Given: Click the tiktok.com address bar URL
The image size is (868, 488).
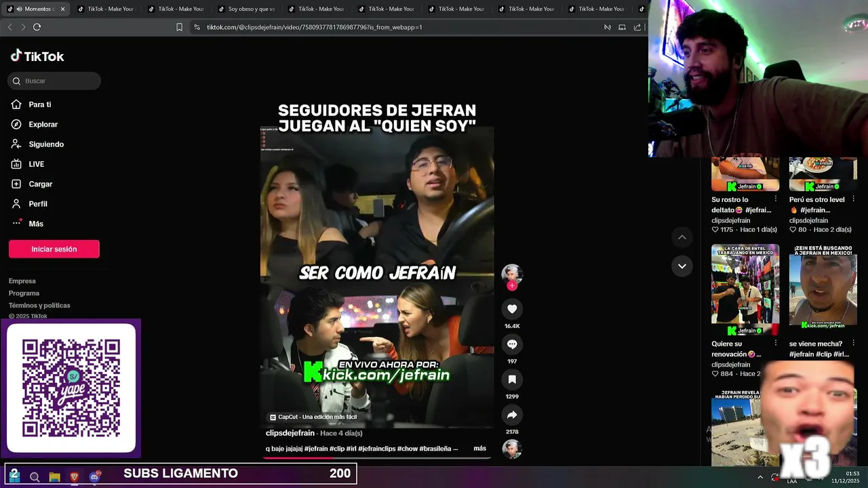Looking at the screenshot, I should point(315,27).
